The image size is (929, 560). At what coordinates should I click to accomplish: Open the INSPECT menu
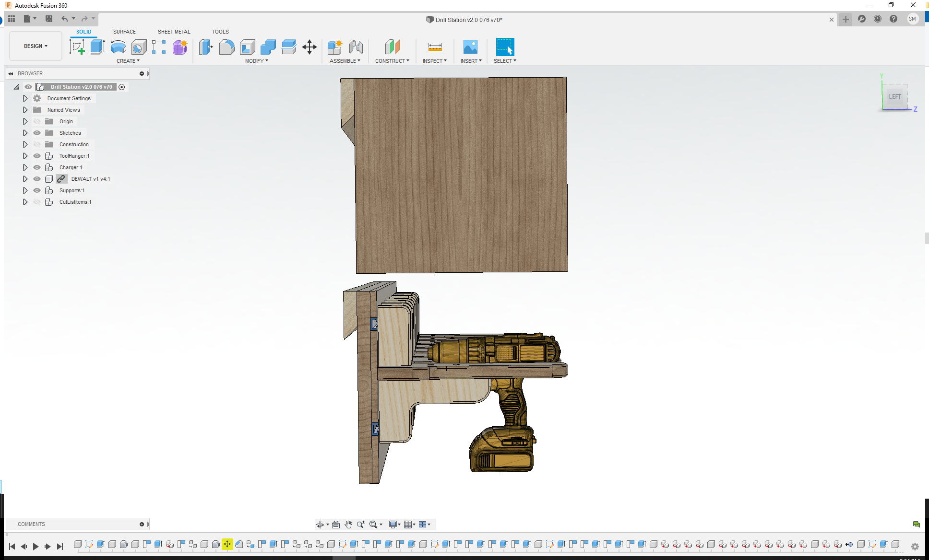(435, 61)
